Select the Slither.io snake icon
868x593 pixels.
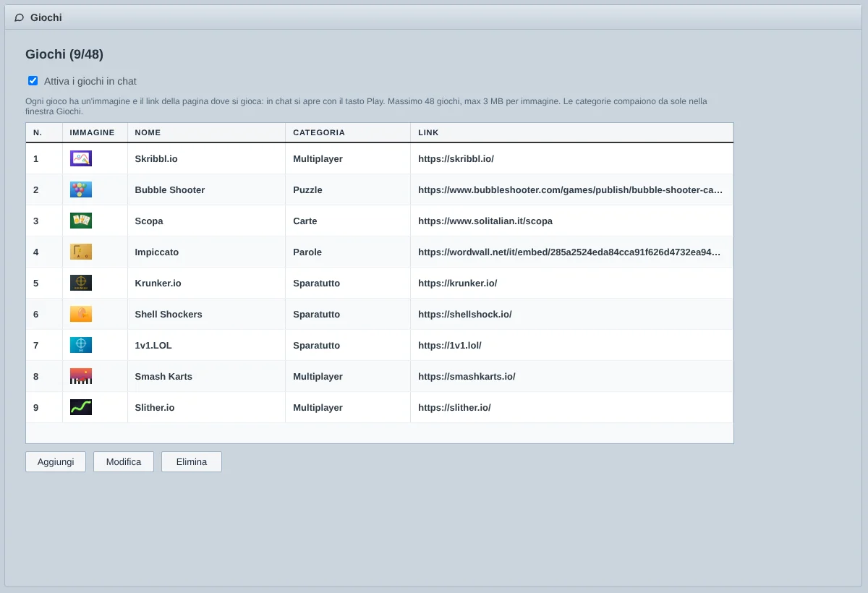click(x=81, y=407)
